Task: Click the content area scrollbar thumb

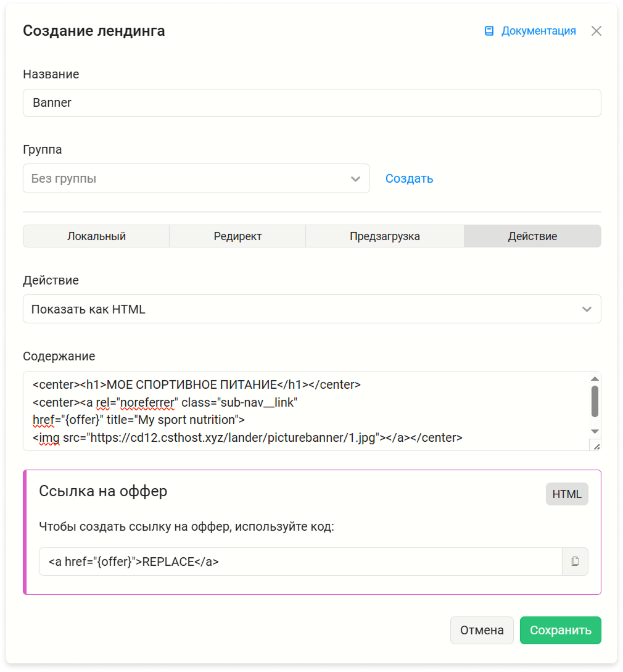Action: [595, 401]
